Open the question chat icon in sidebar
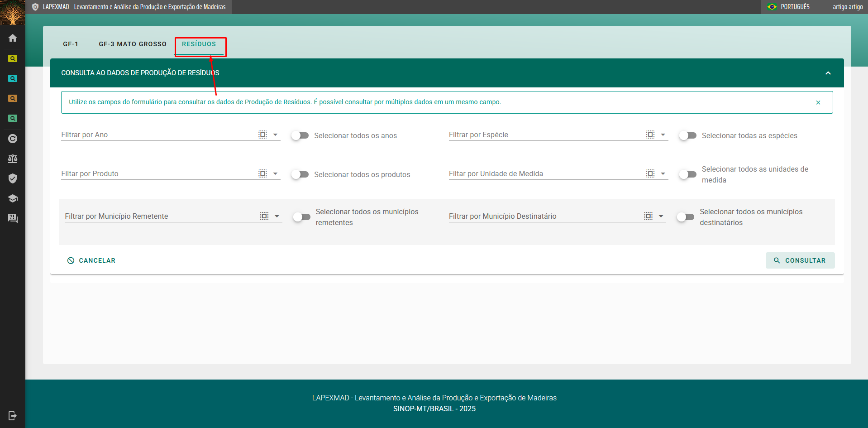This screenshot has width=868, height=428. point(13,218)
